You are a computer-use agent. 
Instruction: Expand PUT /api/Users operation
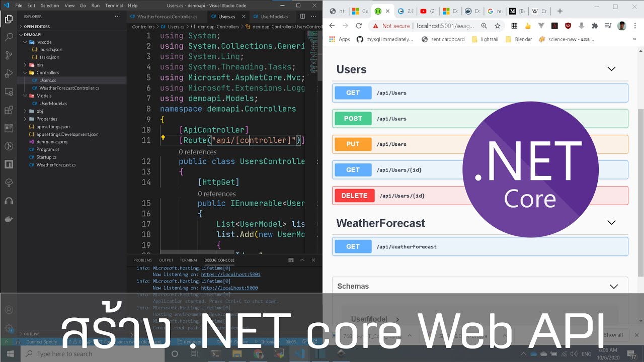pyautogui.click(x=480, y=144)
